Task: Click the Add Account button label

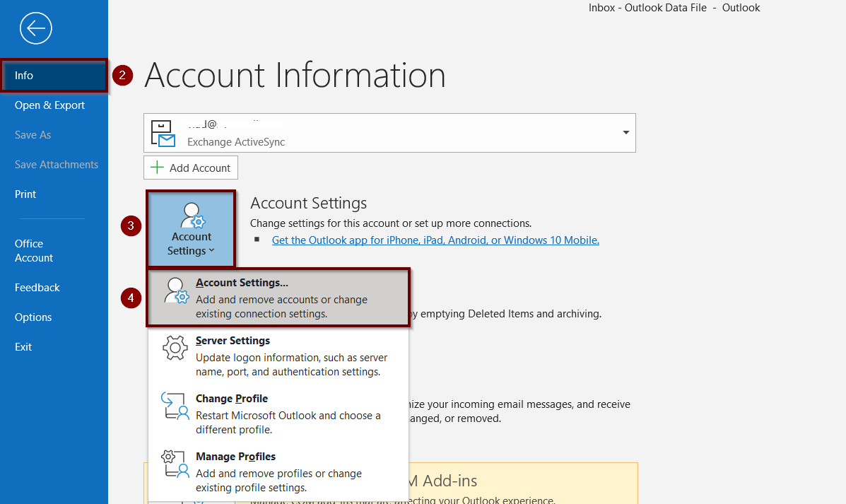Action: click(200, 168)
